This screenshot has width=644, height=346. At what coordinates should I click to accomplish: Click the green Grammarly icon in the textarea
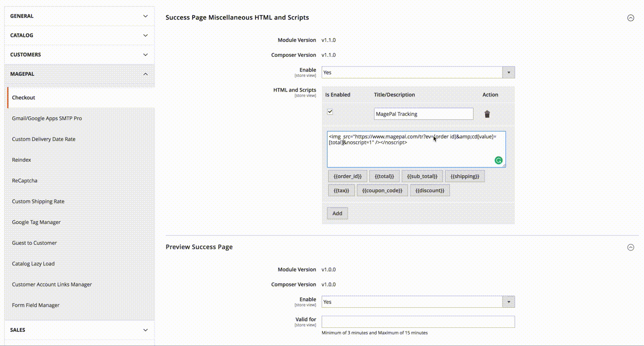(499, 160)
